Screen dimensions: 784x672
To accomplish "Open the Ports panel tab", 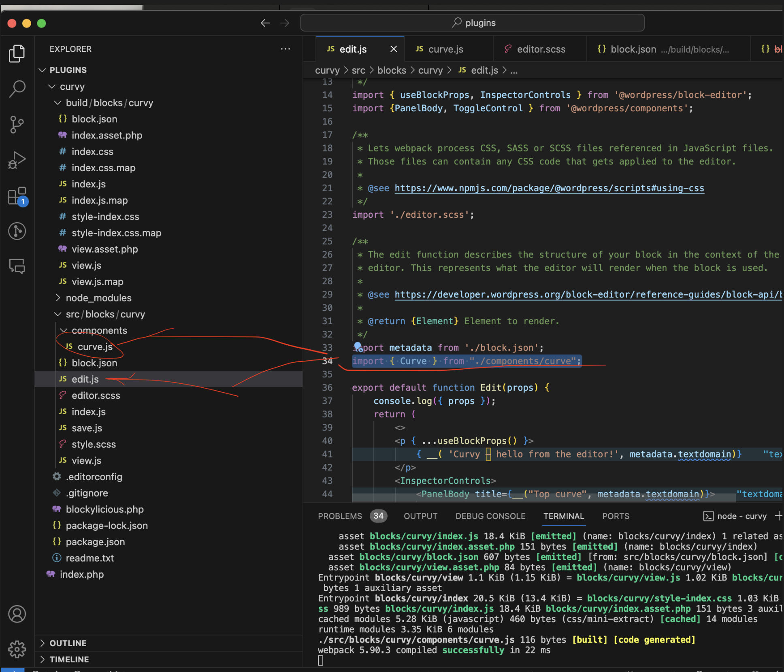I will (x=616, y=516).
